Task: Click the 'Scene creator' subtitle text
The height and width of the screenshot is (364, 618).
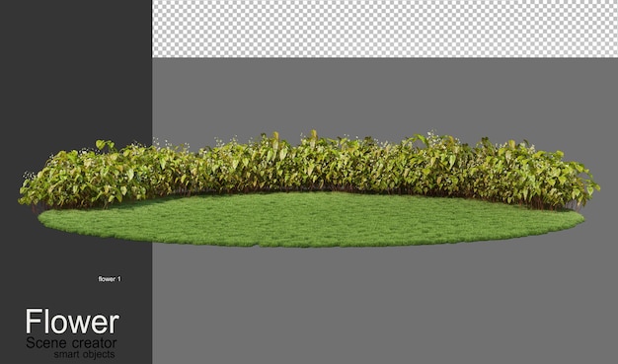Action: click(71, 342)
